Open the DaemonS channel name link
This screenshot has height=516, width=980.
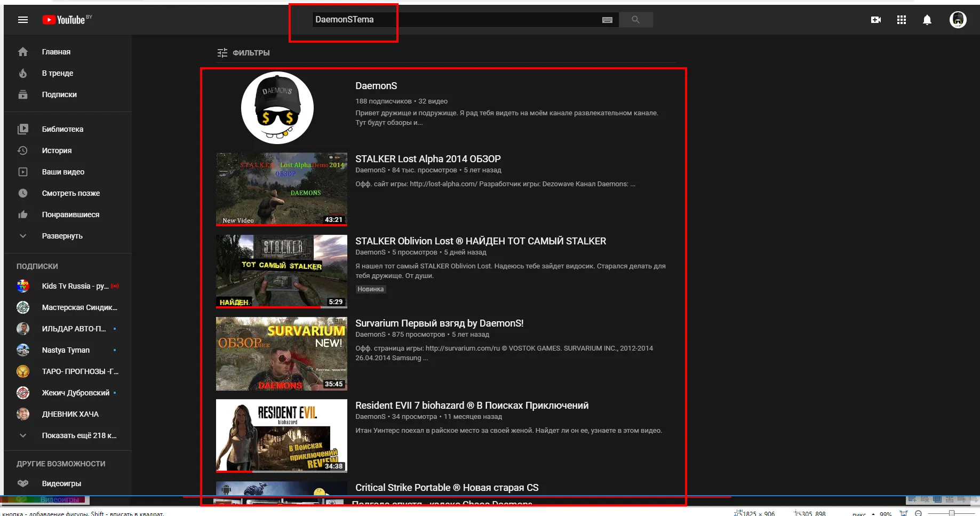[376, 86]
